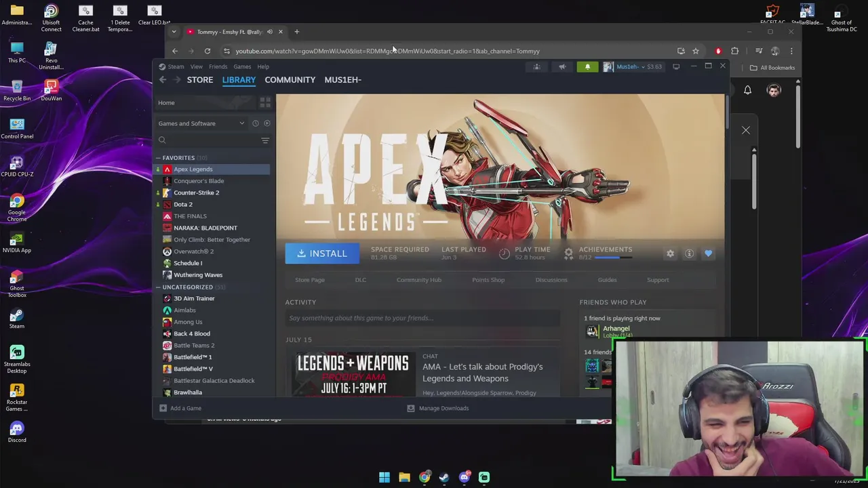
Task: Select THE FINALS in library list
Action: pyautogui.click(x=190, y=216)
